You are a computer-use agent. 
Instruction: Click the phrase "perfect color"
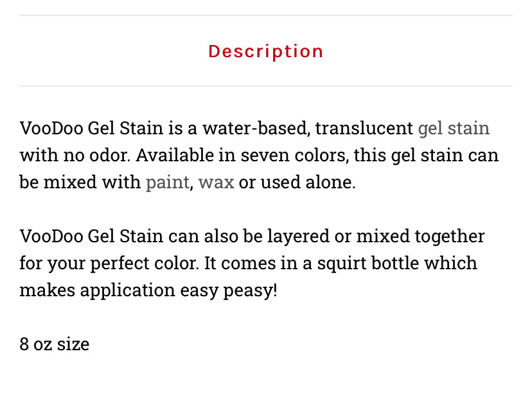[x=145, y=263]
